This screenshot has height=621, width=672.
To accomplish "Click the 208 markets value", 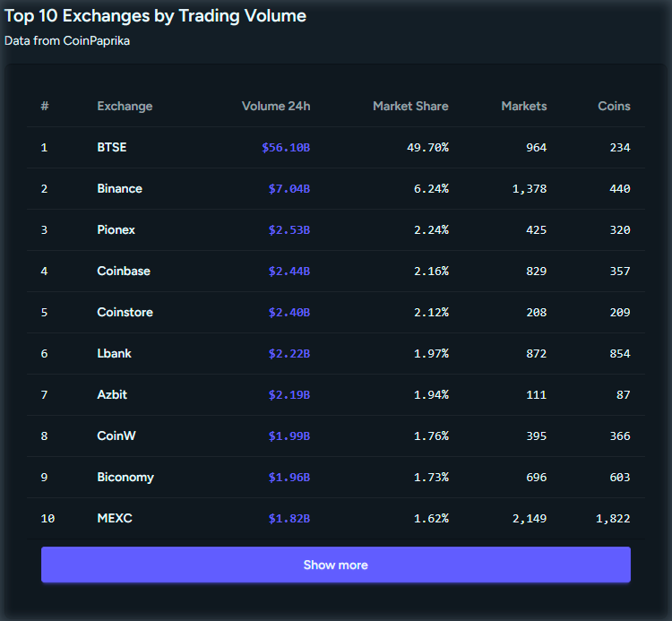I will (x=537, y=312).
